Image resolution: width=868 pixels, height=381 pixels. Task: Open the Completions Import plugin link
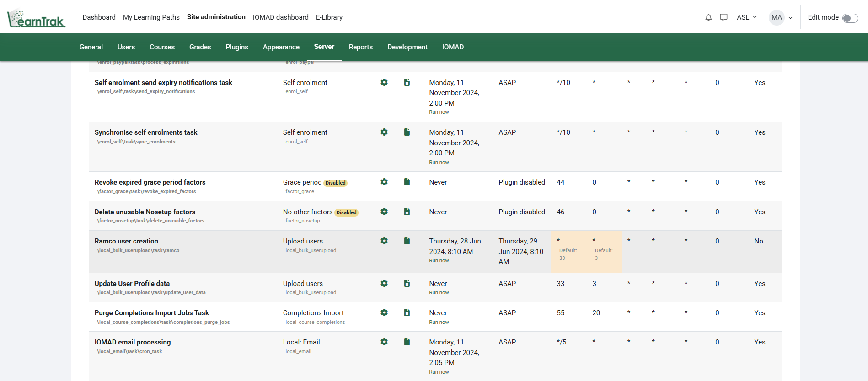(x=313, y=312)
